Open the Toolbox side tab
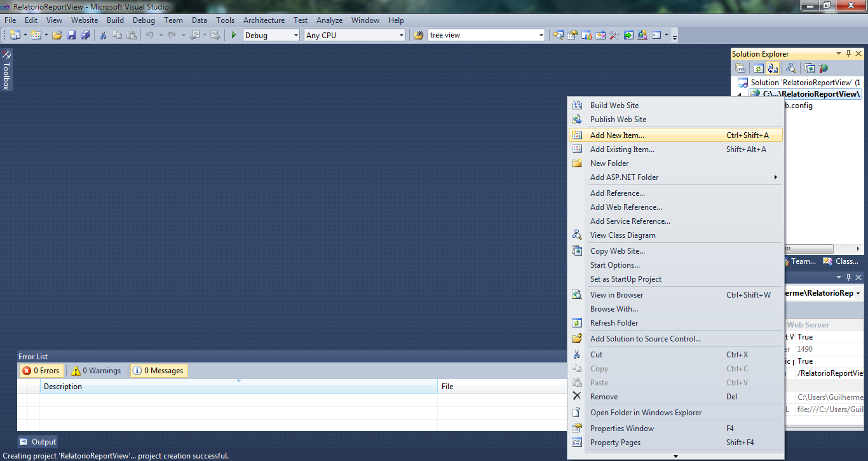This screenshot has width=868, height=461. point(6,71)
